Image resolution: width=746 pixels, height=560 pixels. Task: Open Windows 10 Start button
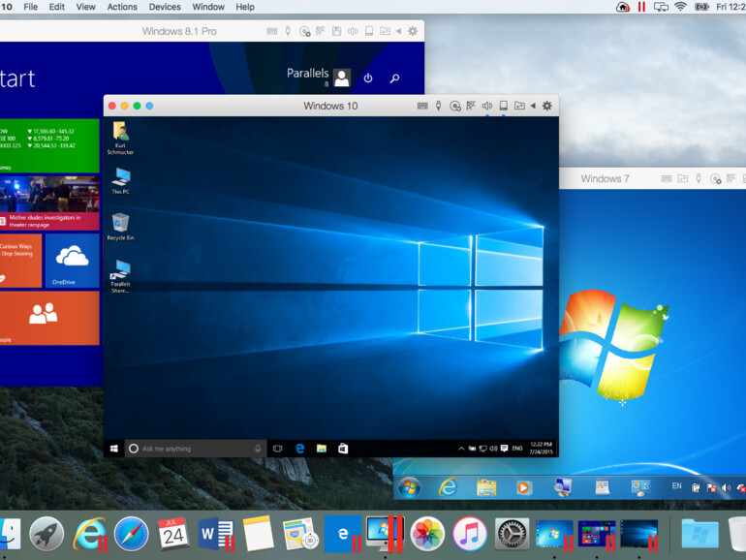(x=113, y=449)
